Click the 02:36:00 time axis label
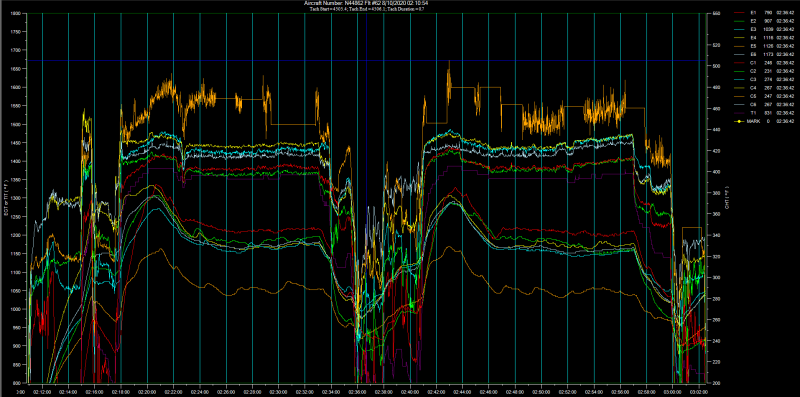The height and width of the screenshot is (397, 800). tap(357, 392)
